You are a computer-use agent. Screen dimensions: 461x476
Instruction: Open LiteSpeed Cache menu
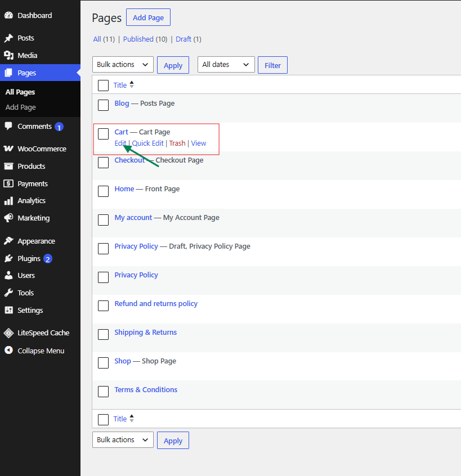pyautogui.click(x=40, y=333)
